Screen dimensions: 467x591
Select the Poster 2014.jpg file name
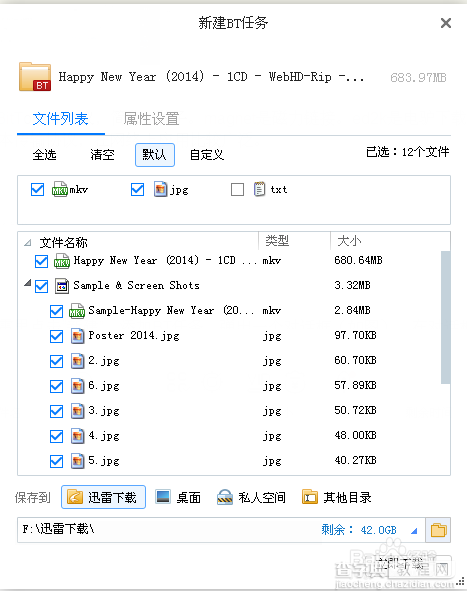tap(134, 335)
